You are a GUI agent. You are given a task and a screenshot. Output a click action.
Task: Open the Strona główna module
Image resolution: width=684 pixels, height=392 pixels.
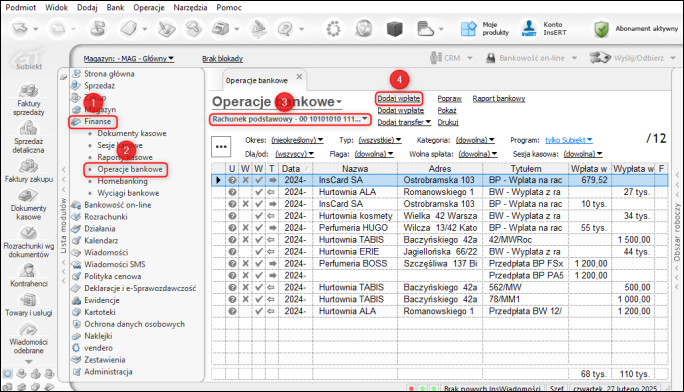click(109, 74)
